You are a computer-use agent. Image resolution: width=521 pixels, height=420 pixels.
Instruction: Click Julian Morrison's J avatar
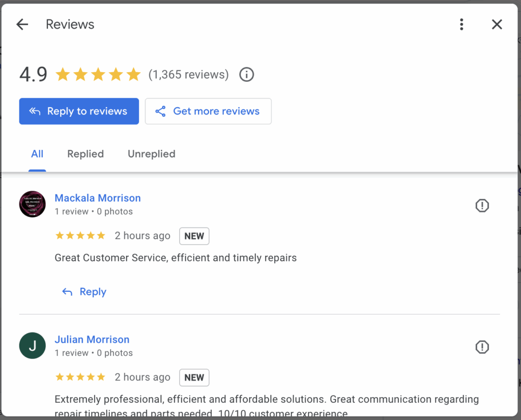pyautogui.click(x=33, y=346)
